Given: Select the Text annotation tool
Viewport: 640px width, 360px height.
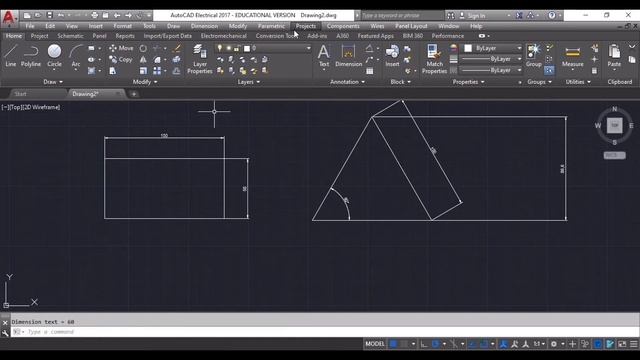Looking at the screenshot, I should pos(324,56).
